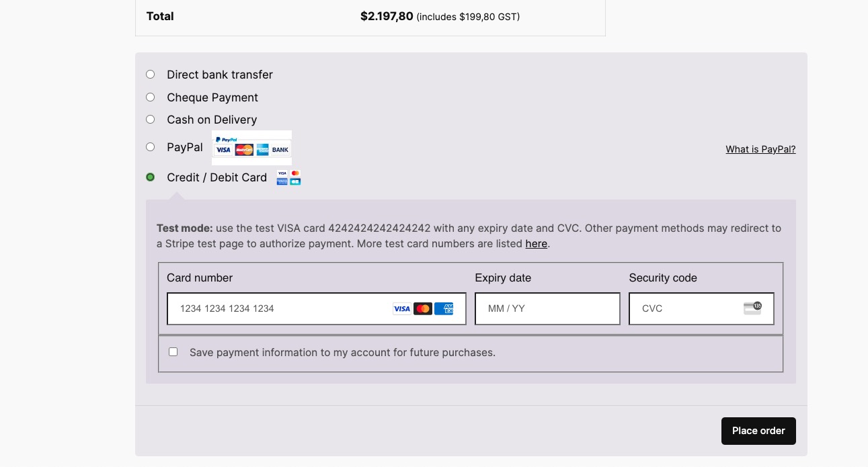Click the Visa icon in card number field
868x467 pixels.
point(402,309)
